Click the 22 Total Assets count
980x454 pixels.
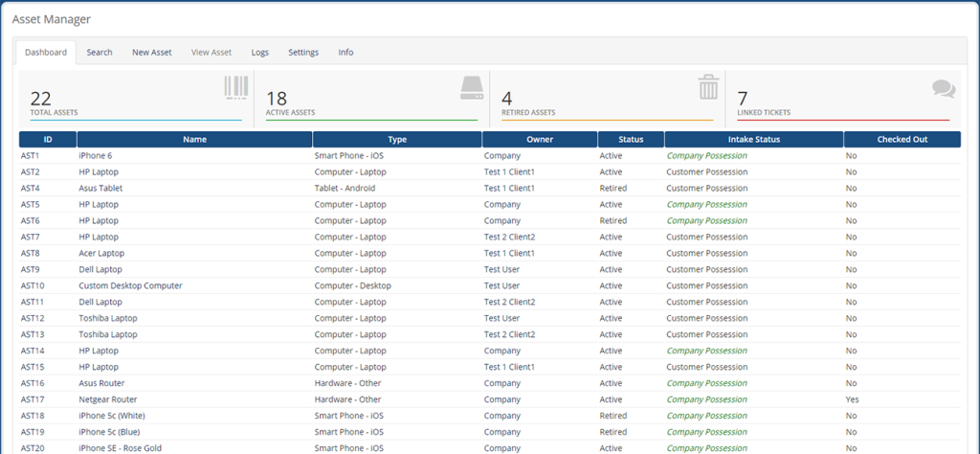[x=40, y=99]
